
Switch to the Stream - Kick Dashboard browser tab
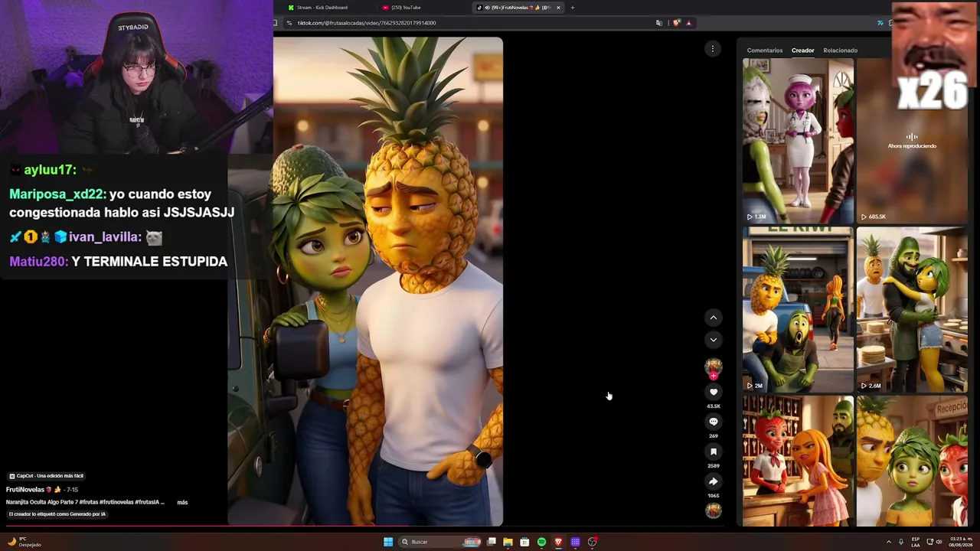tap(322, 8)
